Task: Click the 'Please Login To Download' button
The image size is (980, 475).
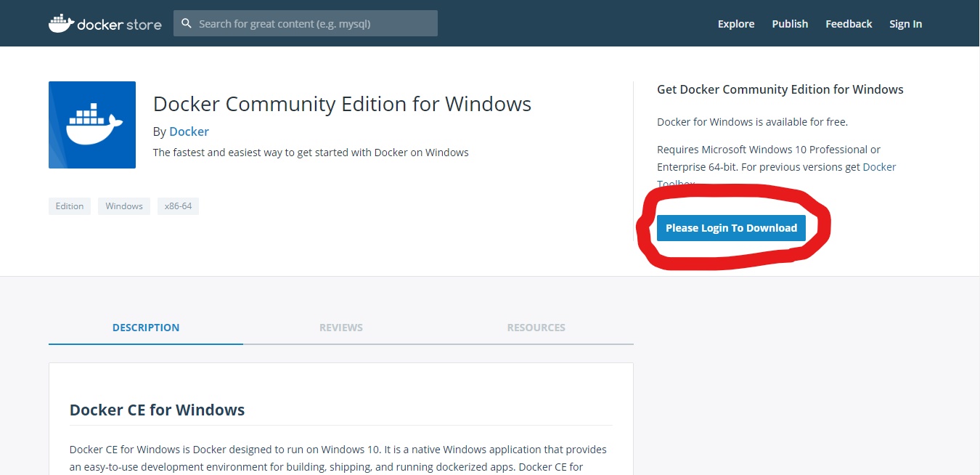Action: pos(731,228)
